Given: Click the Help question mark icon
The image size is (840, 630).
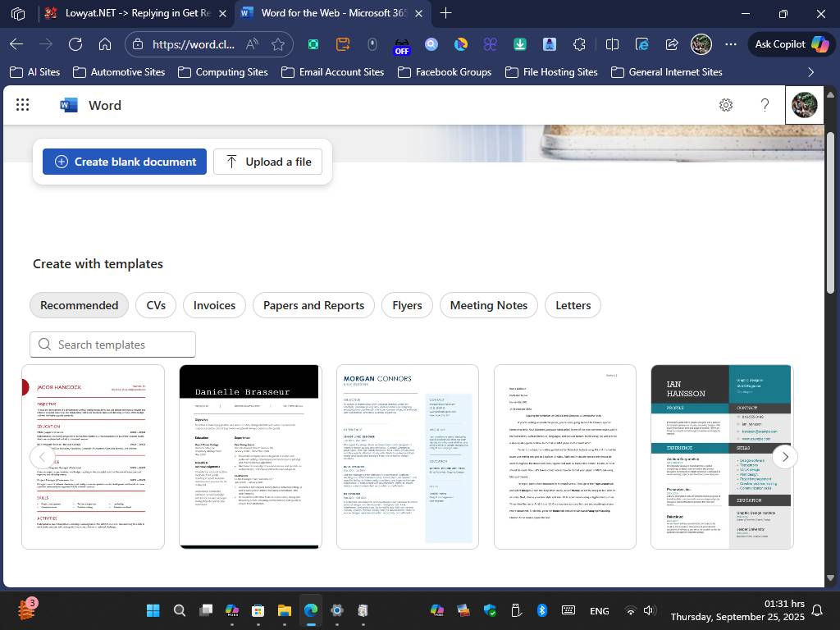Looking at the screenshot, I should point(765,105).
